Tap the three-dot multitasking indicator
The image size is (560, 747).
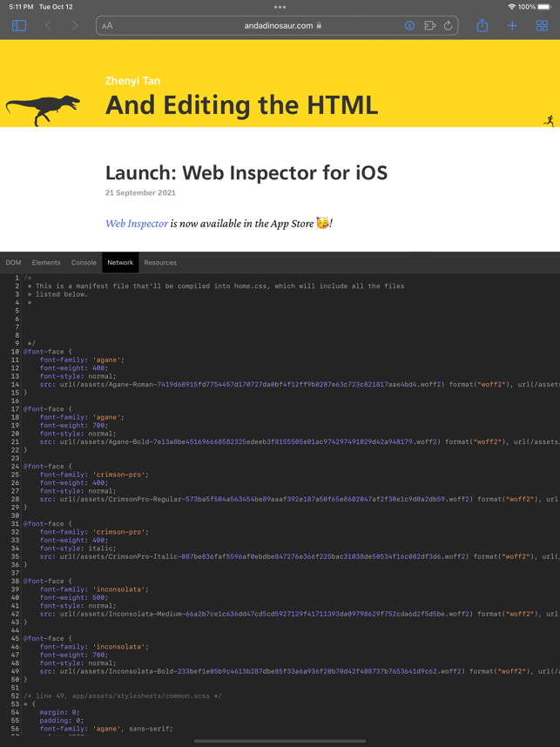[x=280, y=7]
